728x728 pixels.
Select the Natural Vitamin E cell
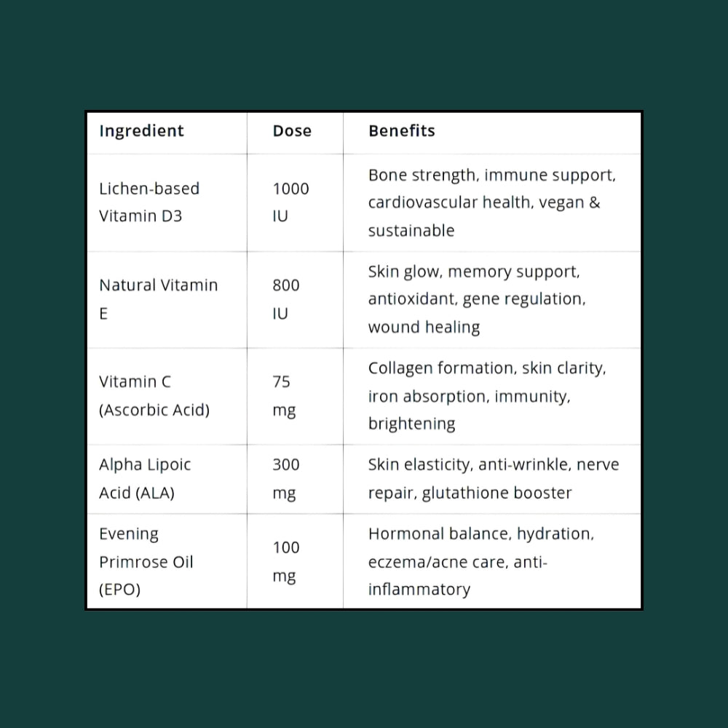tap(158, 299)
